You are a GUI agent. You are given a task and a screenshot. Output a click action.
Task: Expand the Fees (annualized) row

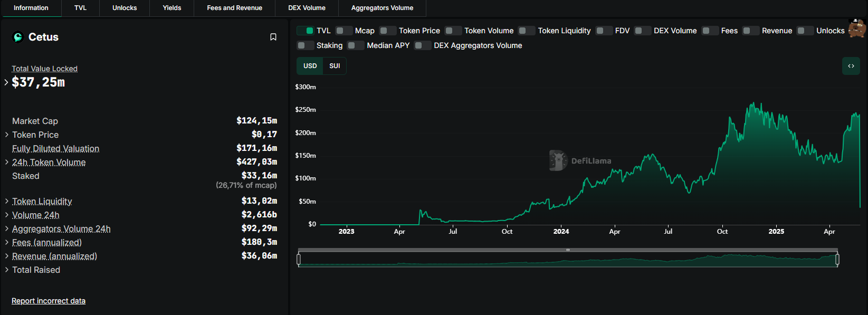(7, 242)
